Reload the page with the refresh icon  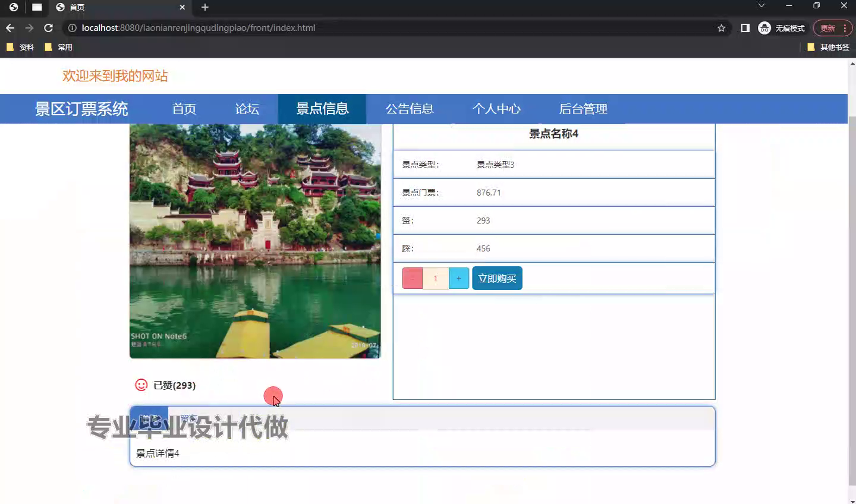(49, 28)
